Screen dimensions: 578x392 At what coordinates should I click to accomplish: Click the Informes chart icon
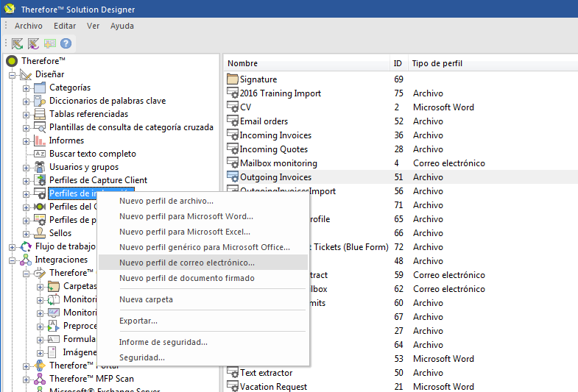point(40,140)
